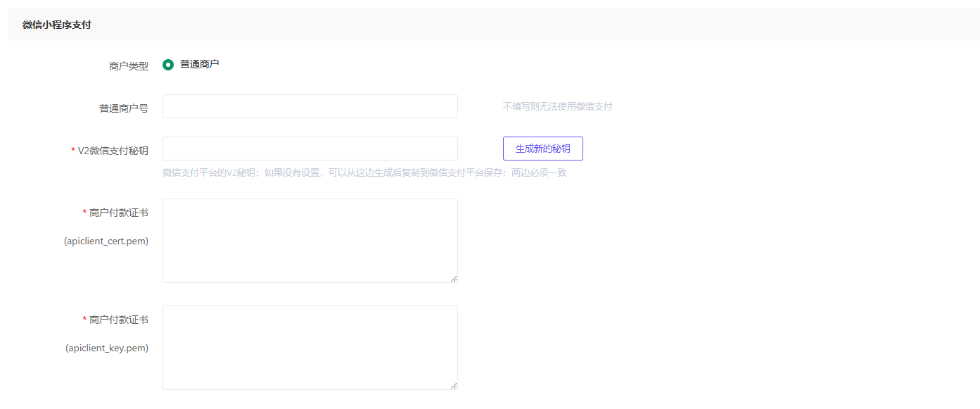Viewport: 980px width, 409px height.
Task: Click the 不填写则无法使用微信支付 hint text
Action: [557, 107]
